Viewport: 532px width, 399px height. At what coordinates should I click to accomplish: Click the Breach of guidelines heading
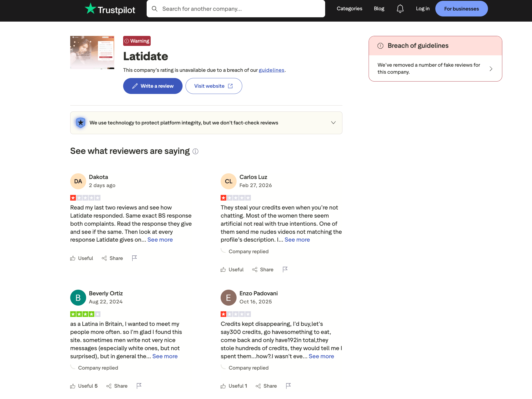[418, 46]
